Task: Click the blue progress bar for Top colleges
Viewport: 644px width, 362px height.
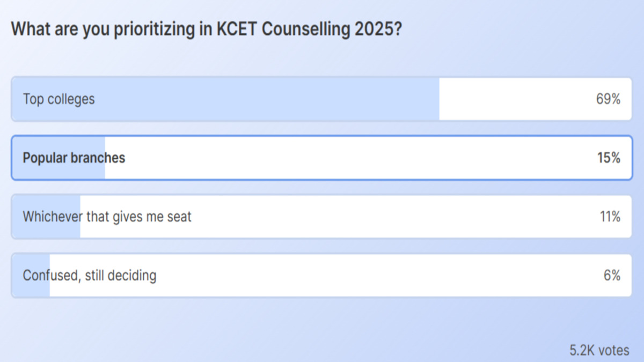Action: click(225, 99)
